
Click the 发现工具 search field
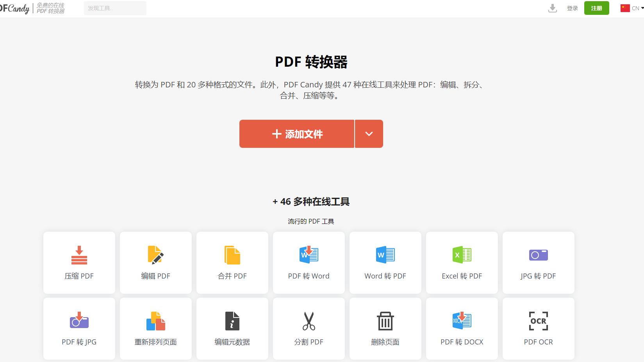click(x=115, y=8)
